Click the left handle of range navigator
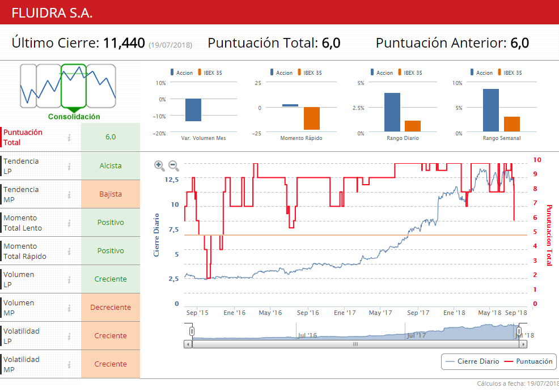This screenshot has height=392, width=559. pyautogui.click(x=192, y=331)
